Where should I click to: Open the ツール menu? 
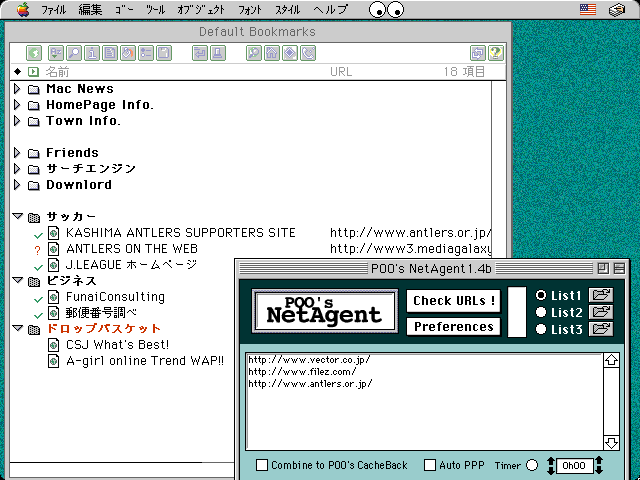coord(156,10)
